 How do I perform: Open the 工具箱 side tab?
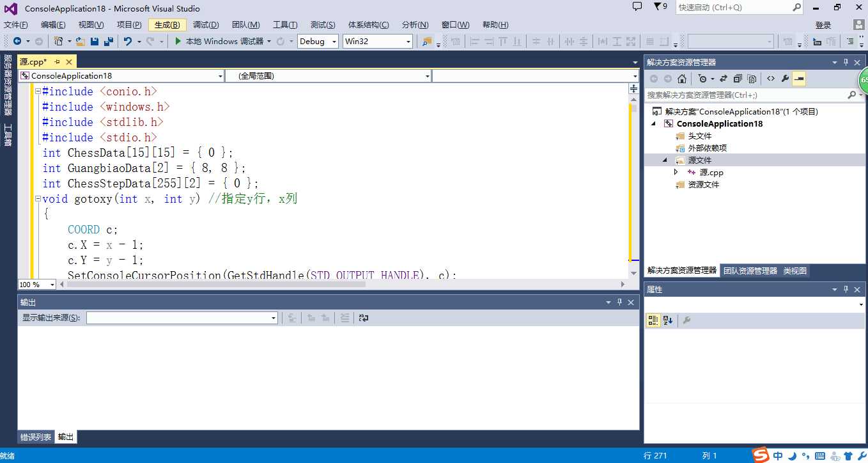[8, 135]
